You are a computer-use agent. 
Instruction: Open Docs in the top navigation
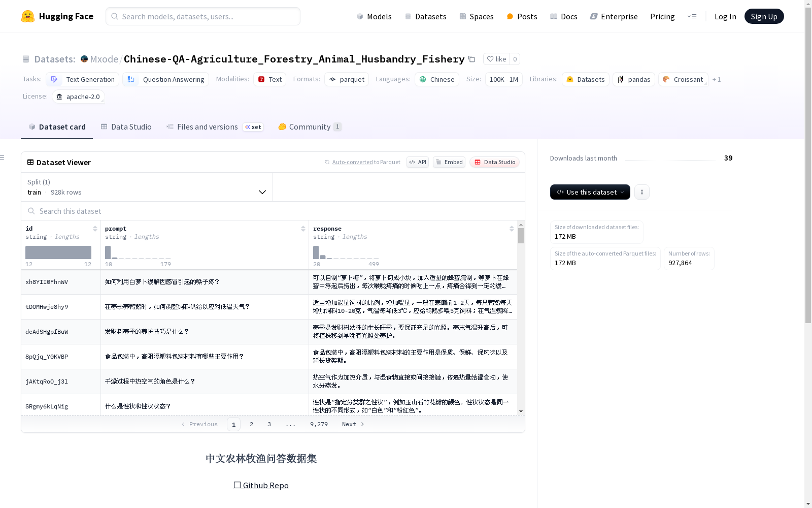point(564,16)
